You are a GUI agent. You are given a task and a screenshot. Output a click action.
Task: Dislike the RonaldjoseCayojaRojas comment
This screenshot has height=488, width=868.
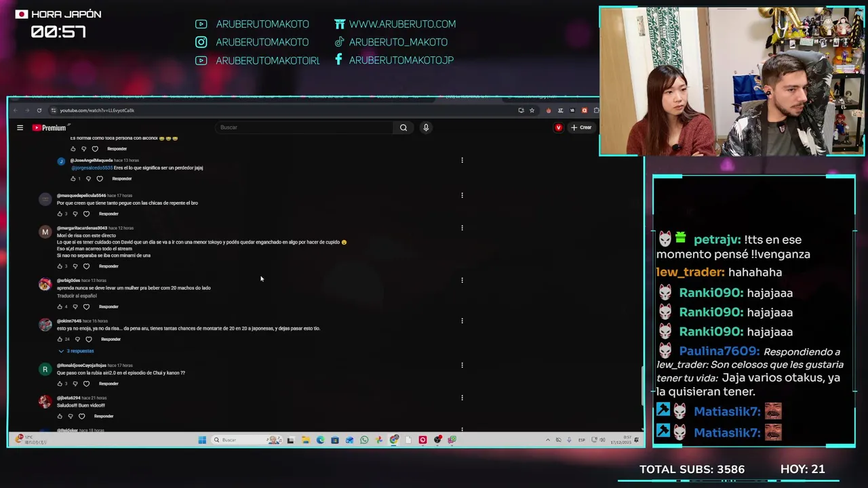(x=75, y=384)
